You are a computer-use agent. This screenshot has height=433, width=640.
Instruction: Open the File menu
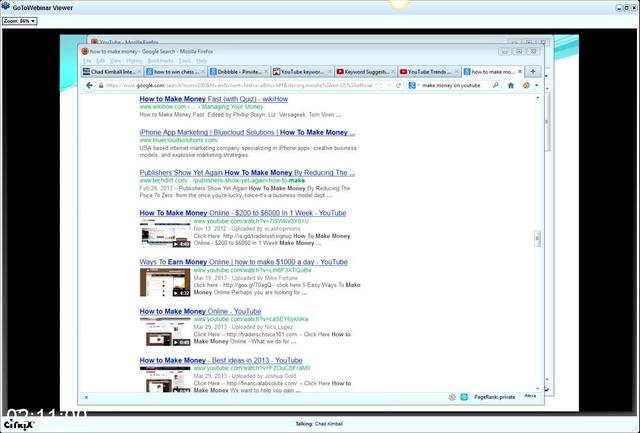tap(87, 61)
